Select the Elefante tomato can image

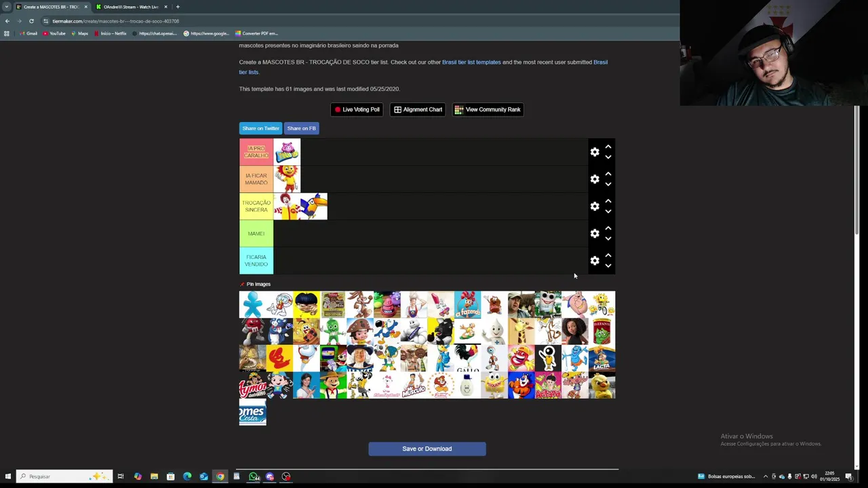pyautogui.click(x=601, y=331)
